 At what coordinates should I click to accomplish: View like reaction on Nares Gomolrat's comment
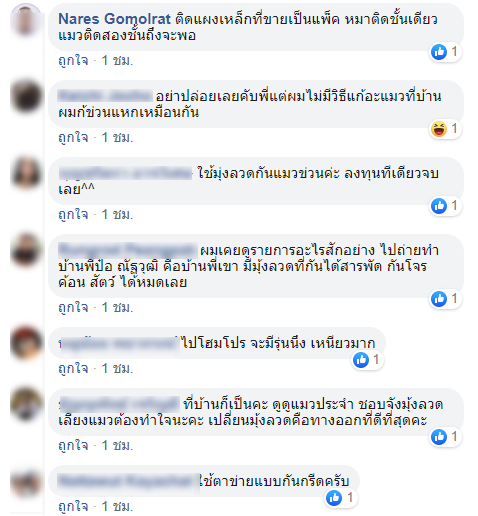(x=445, y=52)
